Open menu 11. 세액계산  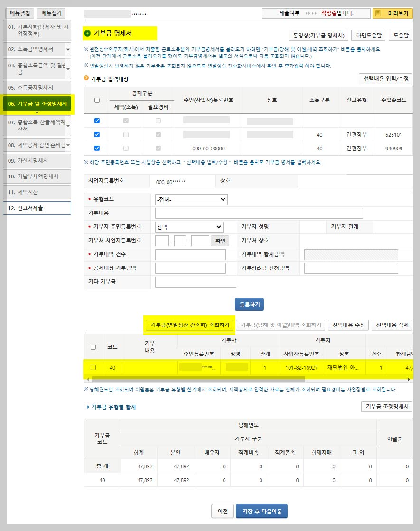pos(37,192)
